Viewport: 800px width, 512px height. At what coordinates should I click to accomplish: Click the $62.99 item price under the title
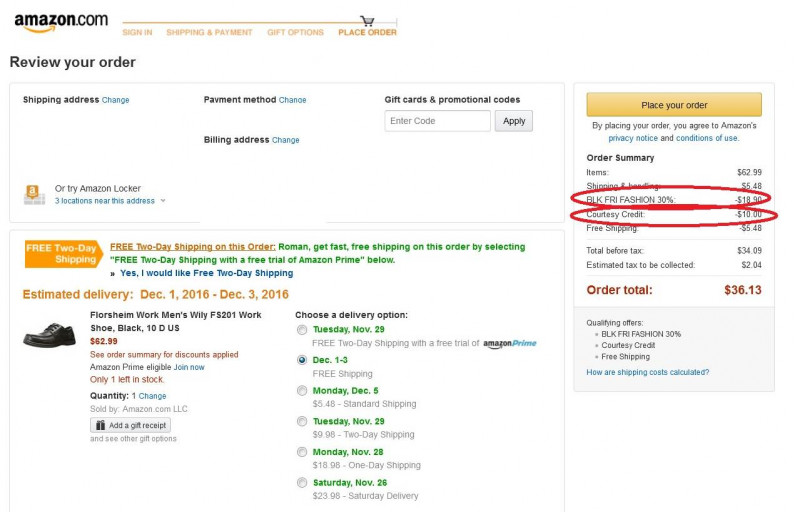pyautogui.click(x=104, y=341)
